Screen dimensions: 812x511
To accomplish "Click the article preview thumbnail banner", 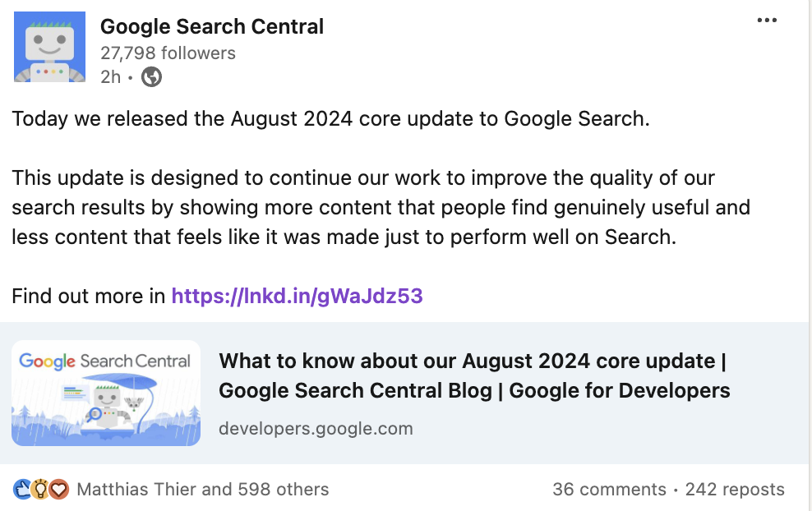I will tap(106, 393).
